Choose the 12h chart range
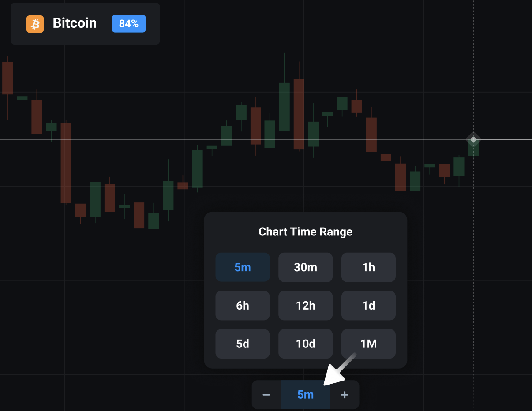Screen dimensions: 532x411 [305, 306]
